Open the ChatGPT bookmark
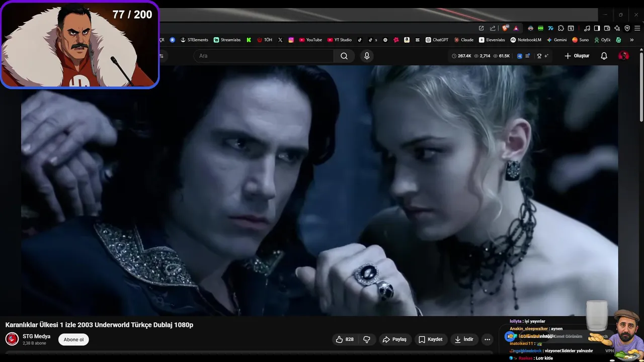Viewport: 644px width, 362px height. pos(437,40)
